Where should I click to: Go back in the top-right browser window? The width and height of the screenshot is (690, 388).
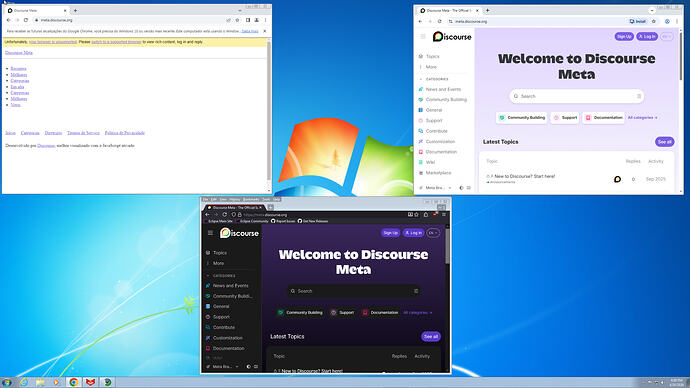click(420, 22)
